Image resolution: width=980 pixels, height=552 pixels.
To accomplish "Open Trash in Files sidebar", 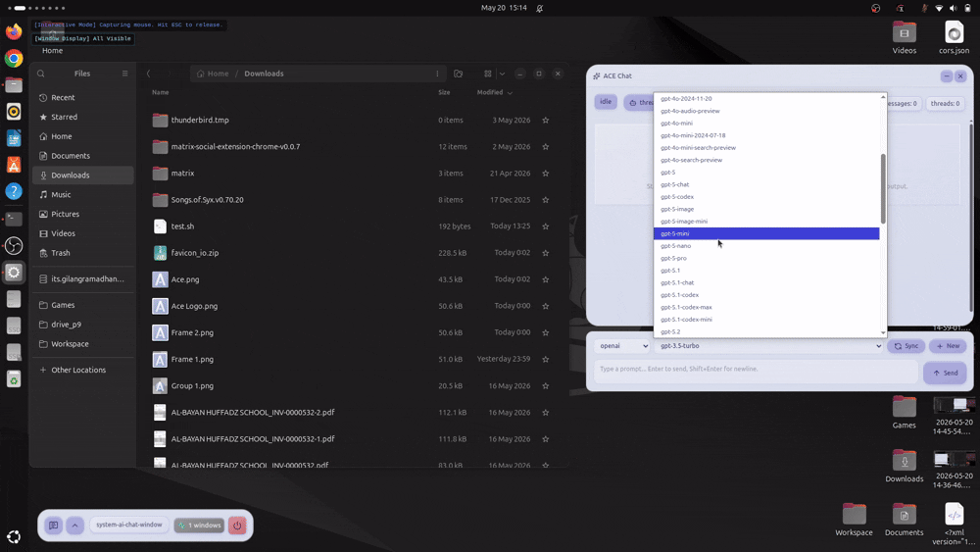I will coord(82,253).
